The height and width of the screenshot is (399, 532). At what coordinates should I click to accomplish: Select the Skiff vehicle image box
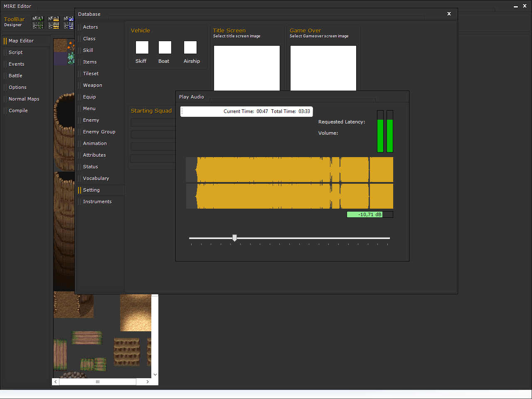[142, 47]
